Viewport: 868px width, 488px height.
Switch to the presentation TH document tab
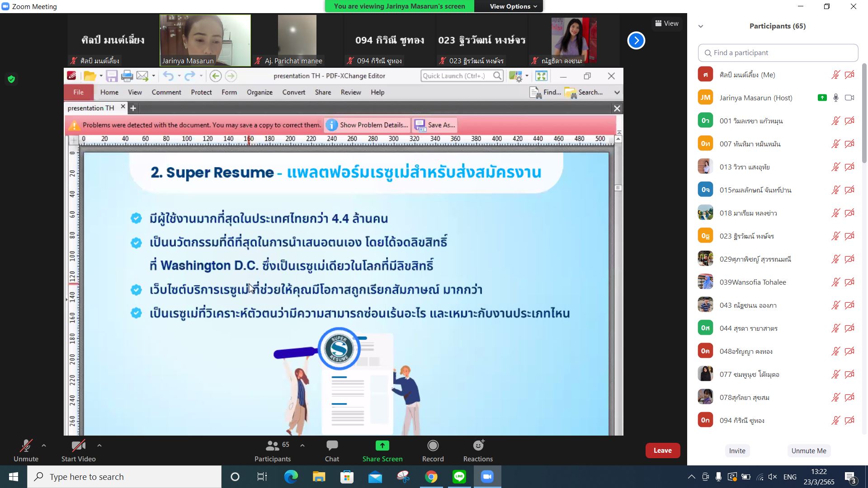(91, 108)
